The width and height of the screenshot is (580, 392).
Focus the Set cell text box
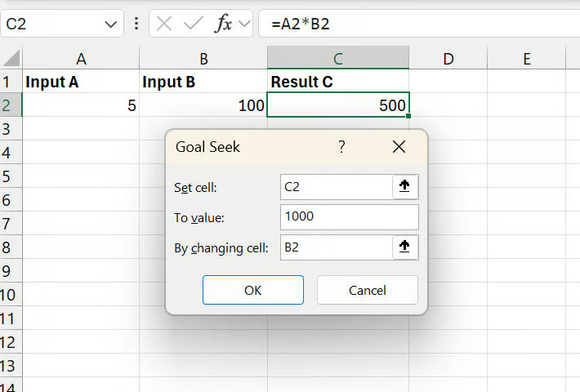(x=335, y=187)
